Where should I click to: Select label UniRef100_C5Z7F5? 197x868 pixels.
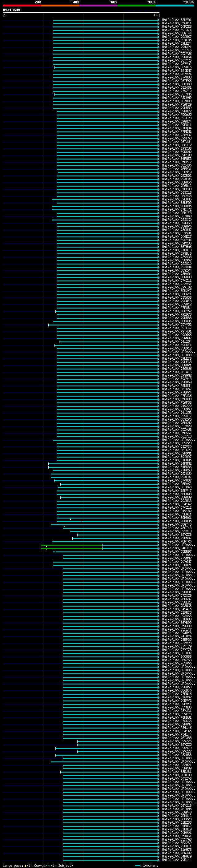pyautogui.click(x=177, y=50)
